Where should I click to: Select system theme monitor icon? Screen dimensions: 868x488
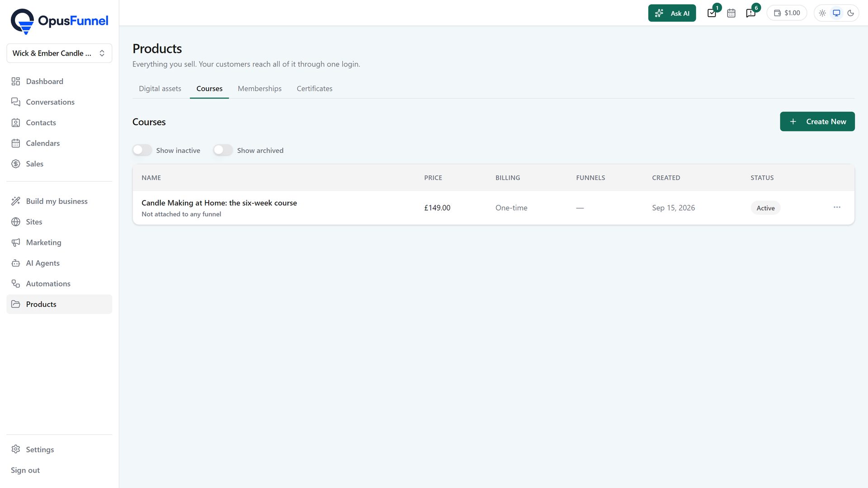tap(837, 13)
